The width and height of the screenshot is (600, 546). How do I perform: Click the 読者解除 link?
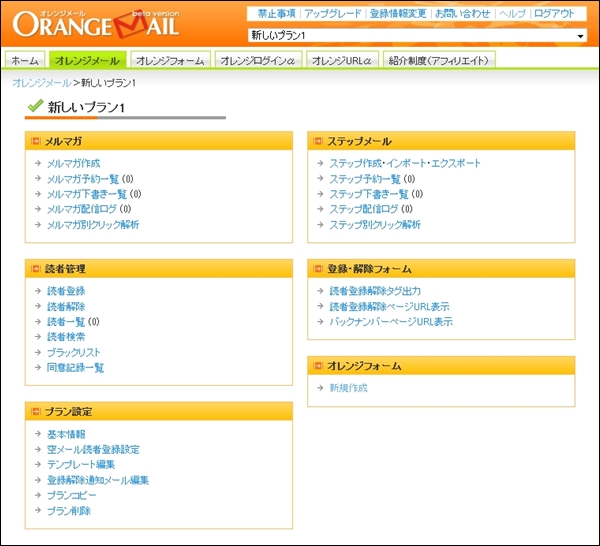(66, 306)
